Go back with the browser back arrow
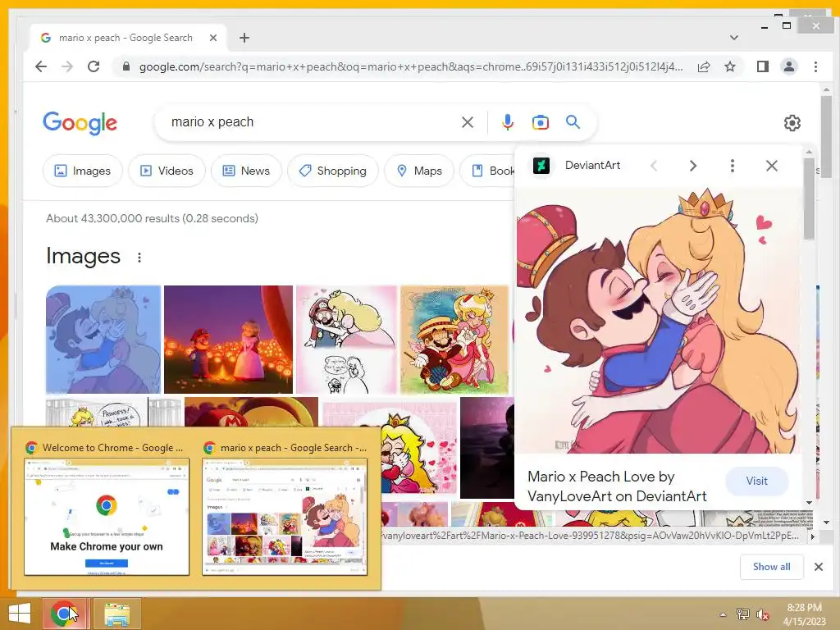Viewport: 840px width, 630px height. [x=41, y=66]
